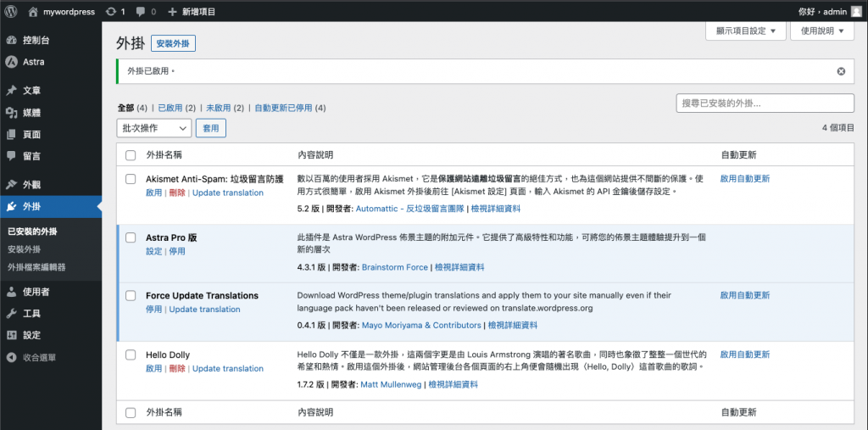The width and height of the screenshot is (868, 430).
Task: View details 檢視詳細資料 for Astra Pro
Action: point(459,267)
